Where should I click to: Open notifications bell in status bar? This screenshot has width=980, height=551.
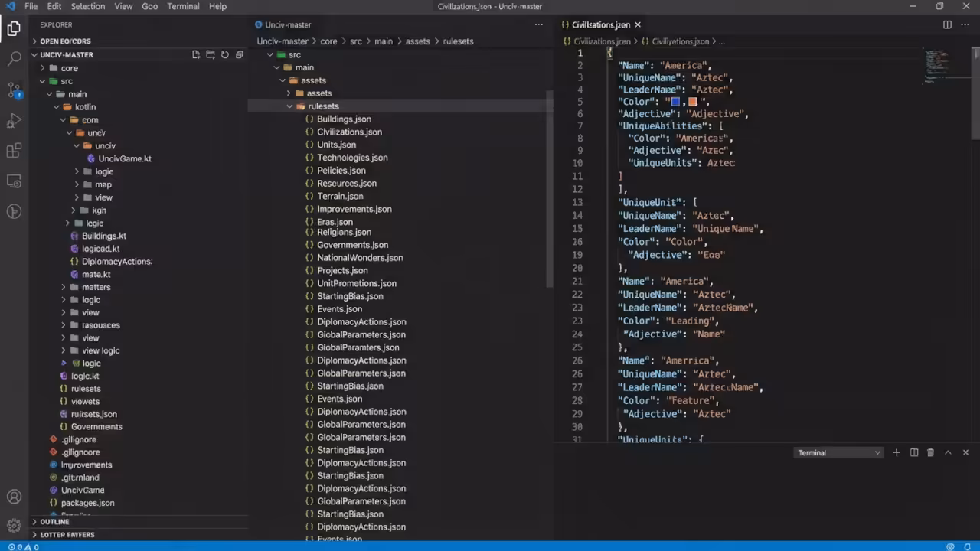pyautogui.click(x=969, y=546)
